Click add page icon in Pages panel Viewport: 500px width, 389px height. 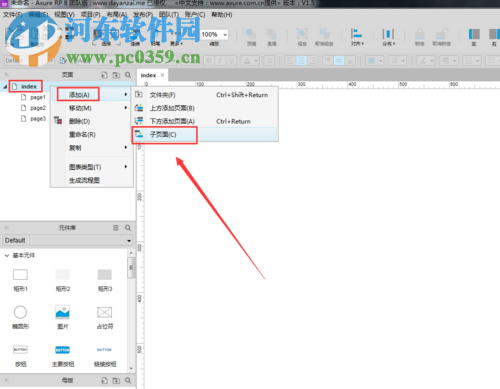[104, 75]
